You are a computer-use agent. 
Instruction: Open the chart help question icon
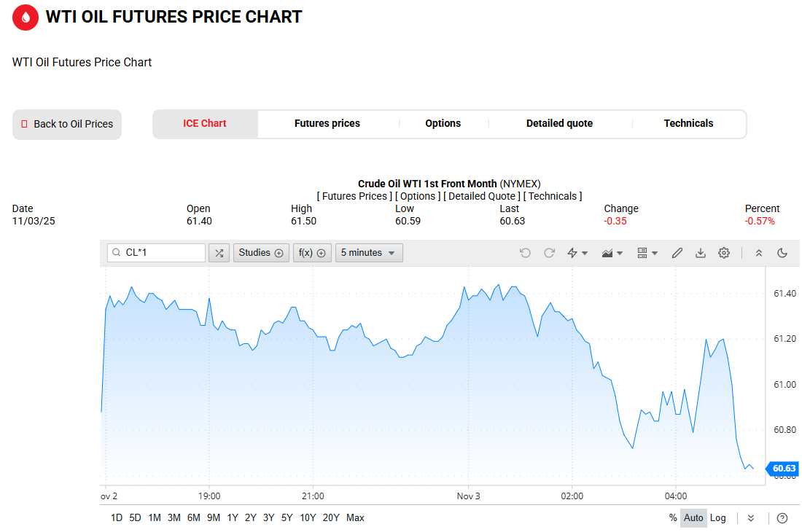point(782,518)
